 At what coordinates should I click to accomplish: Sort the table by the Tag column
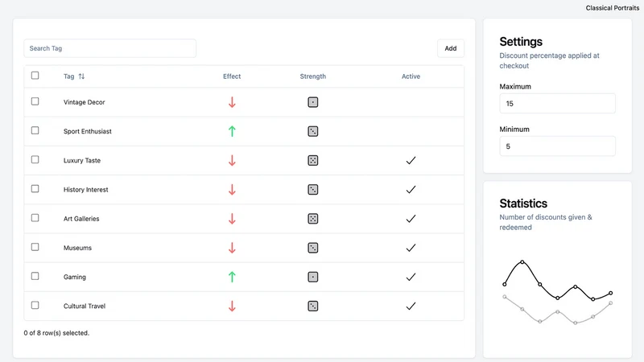coord(74,76)
